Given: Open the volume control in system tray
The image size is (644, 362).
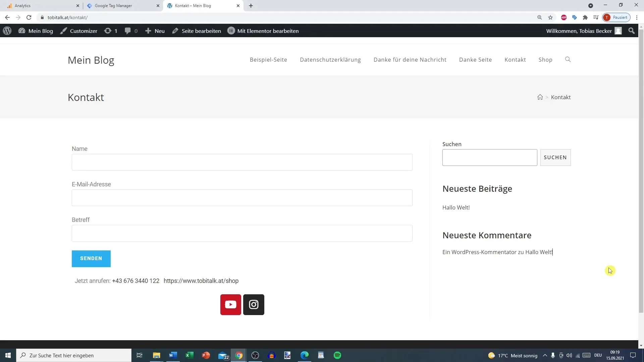Looking at the screenshot, I should (x=569, y=355).
